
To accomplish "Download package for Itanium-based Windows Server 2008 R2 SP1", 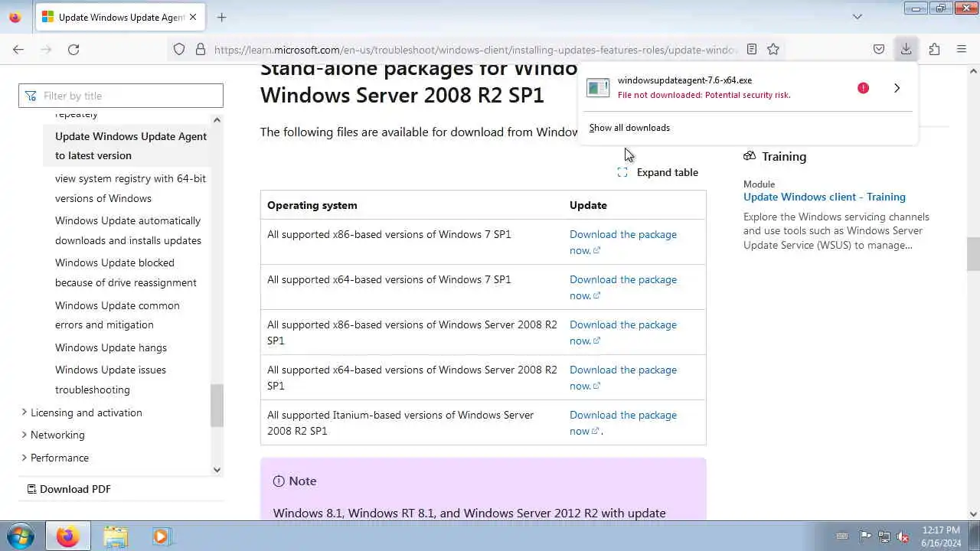I will [x=622, y=422].
